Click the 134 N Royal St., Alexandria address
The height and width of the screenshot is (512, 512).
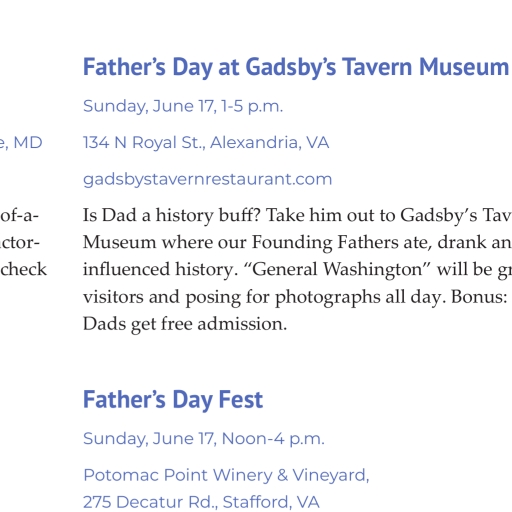coord(206,143)
